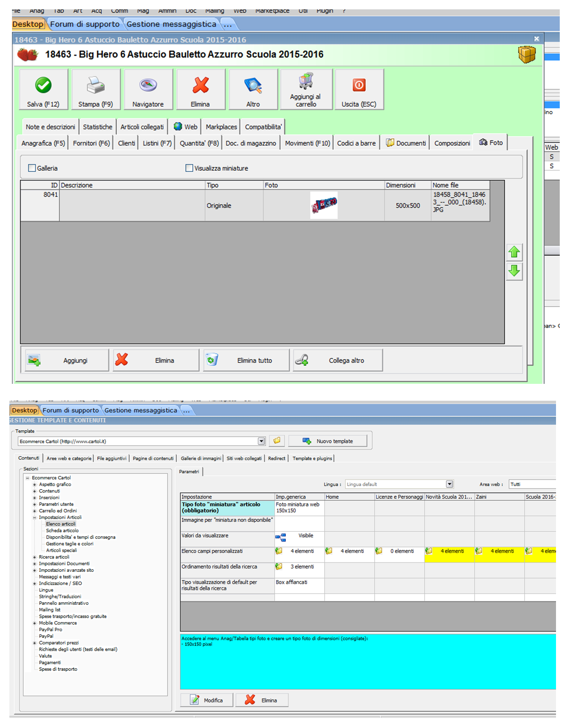Viewport: 562px width, 728px height.
Task: Click the Box affiancati cell
Action: pos(299,586)
